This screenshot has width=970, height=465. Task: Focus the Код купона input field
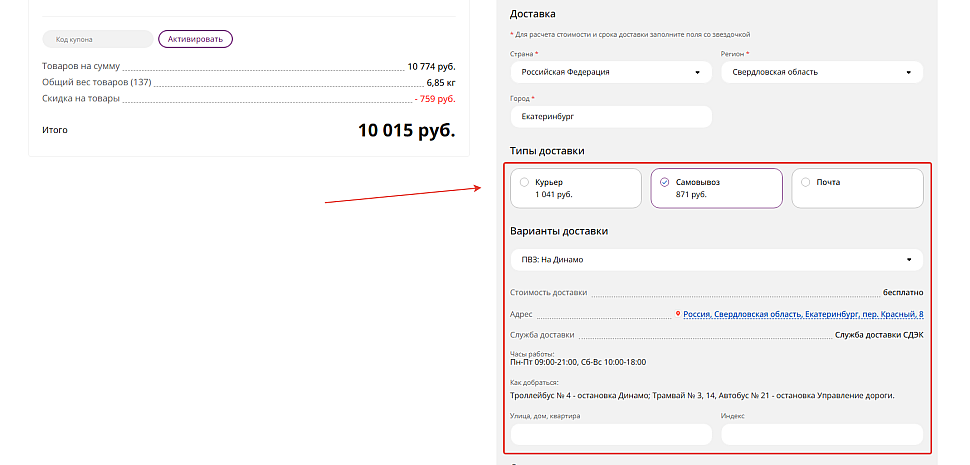(x=97, y=39)
